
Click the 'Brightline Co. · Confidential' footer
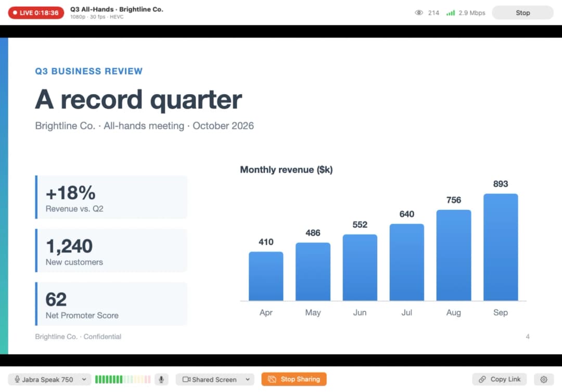coord(78,336)
